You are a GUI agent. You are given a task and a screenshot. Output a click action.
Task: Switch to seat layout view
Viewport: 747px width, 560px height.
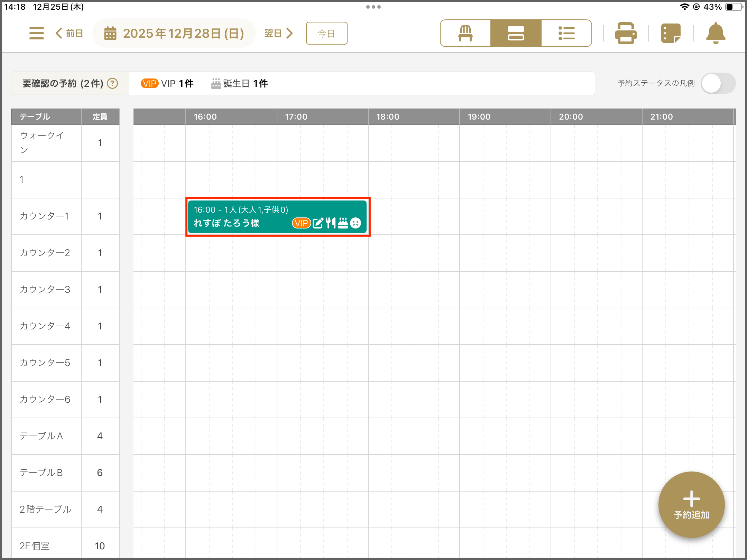[465, 33]
